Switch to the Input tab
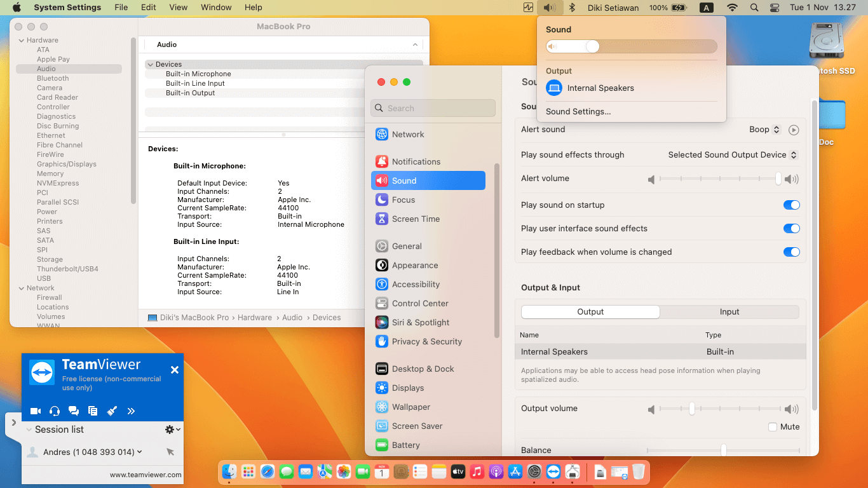 point(729,311)
